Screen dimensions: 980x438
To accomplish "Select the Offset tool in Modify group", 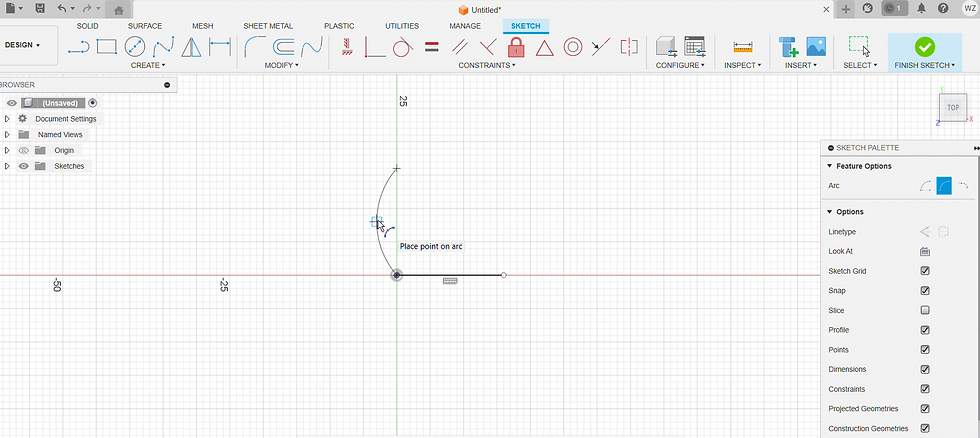I will click(283, 46).
